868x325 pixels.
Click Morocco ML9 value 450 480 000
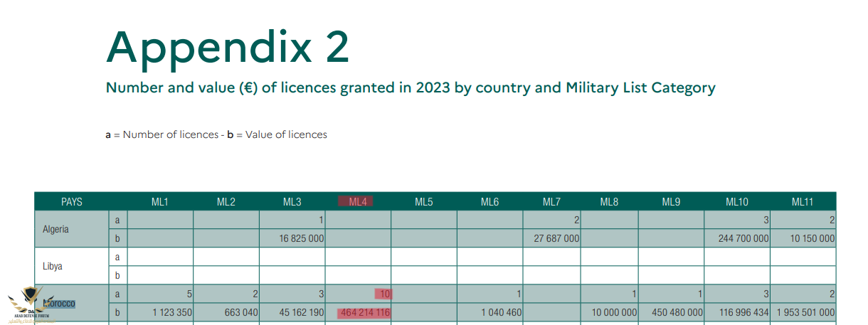tap(677, 312)
